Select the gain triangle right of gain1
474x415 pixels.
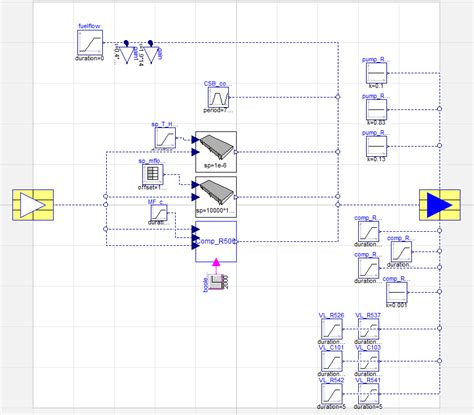[151, 55]
